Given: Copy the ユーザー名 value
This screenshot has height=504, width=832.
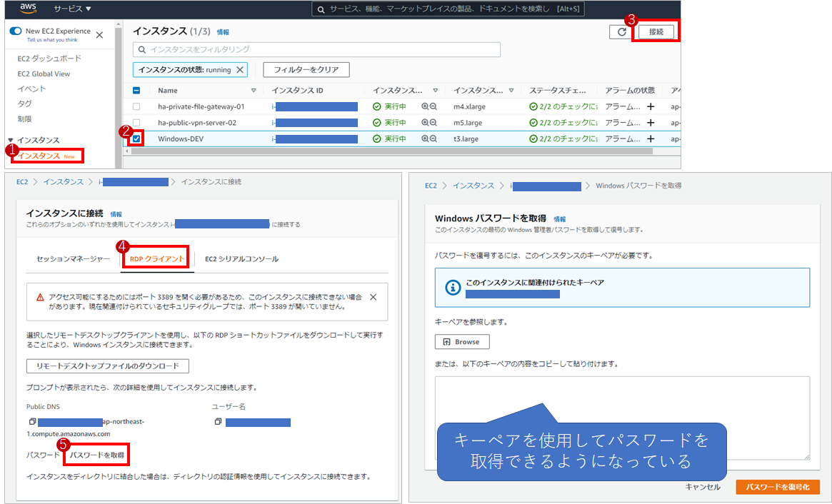Looking at the screenshot, I should [218, 422].
